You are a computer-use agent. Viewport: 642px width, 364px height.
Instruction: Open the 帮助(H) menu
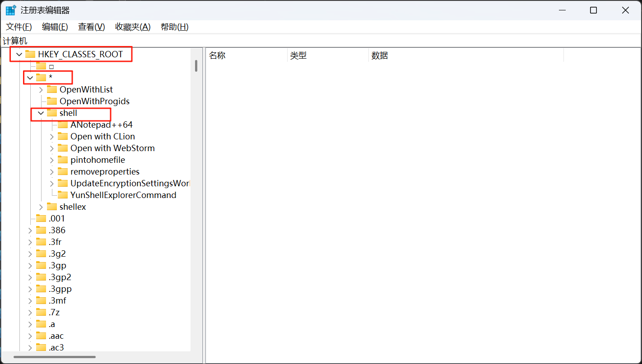point(174,27)
